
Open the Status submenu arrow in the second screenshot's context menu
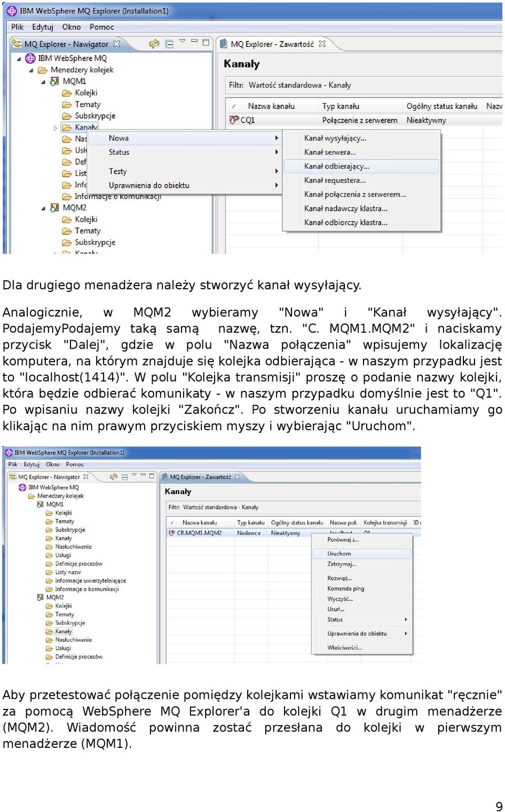(406, 620)
